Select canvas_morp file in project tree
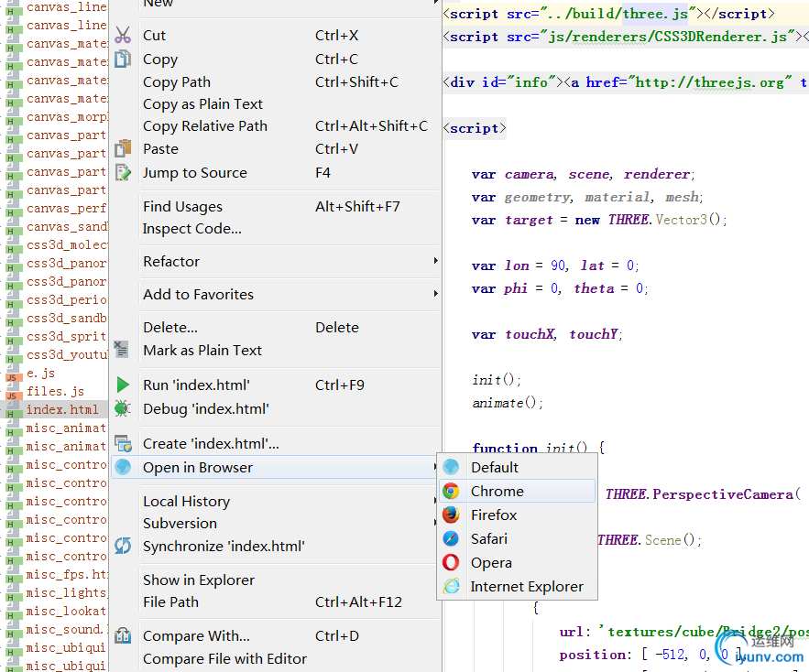 [x=67, y=116]
